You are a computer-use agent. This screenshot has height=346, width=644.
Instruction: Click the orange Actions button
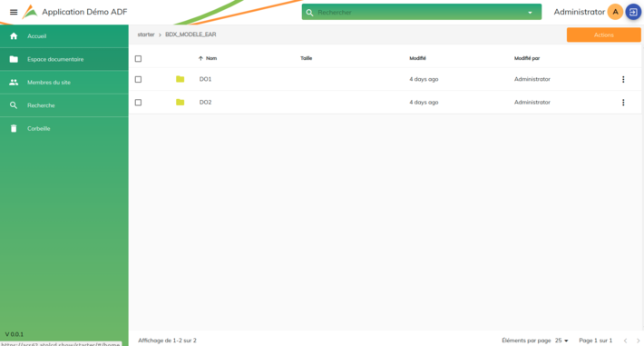603,35
